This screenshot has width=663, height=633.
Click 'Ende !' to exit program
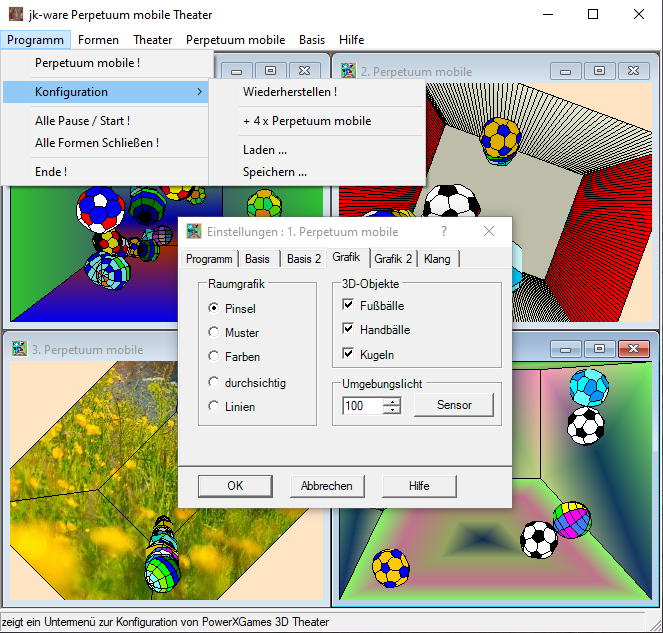tap(106, 172)
